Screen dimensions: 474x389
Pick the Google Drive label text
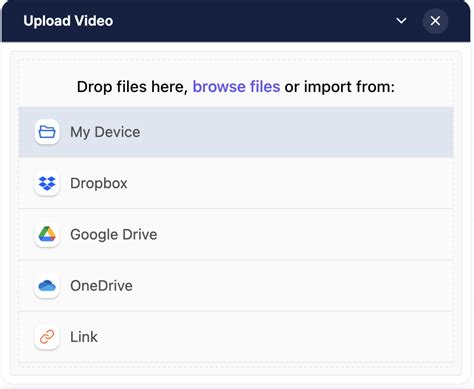[x=114, y=235]
